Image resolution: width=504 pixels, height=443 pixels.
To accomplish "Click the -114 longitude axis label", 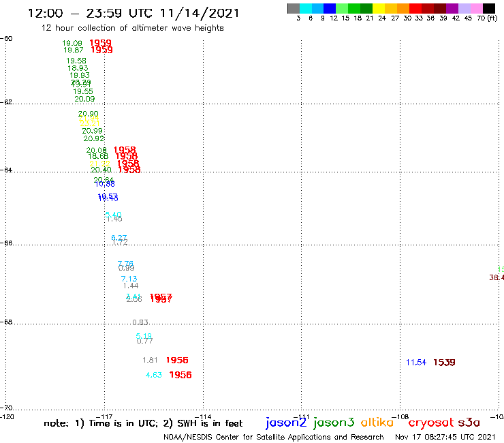I will (203, 417).
